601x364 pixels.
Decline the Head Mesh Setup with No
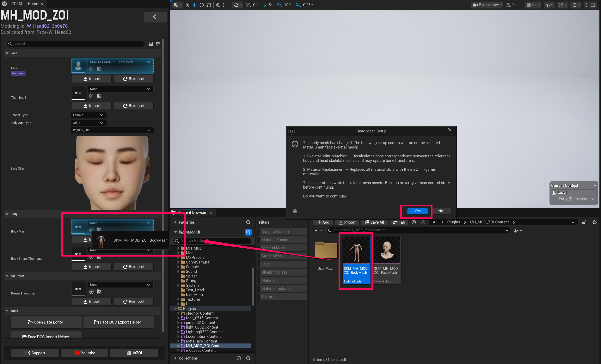pyautogui.click(x=440, y=211)
